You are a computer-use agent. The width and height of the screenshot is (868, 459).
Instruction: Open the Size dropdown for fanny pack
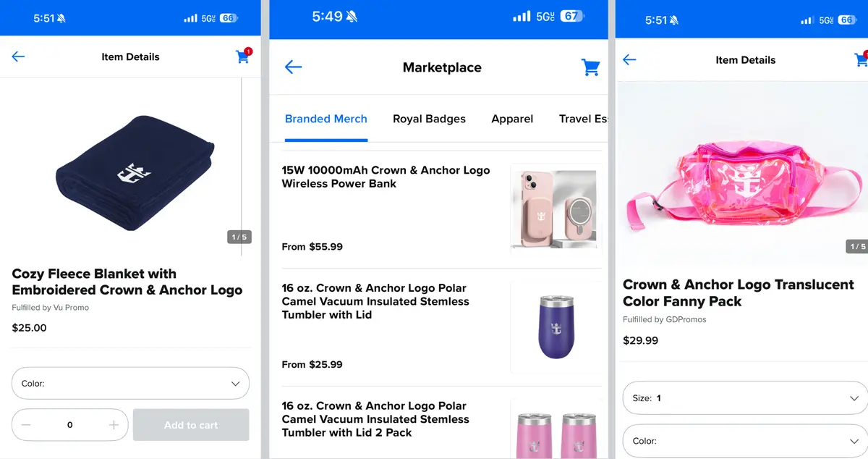click(x=745, y=398)
